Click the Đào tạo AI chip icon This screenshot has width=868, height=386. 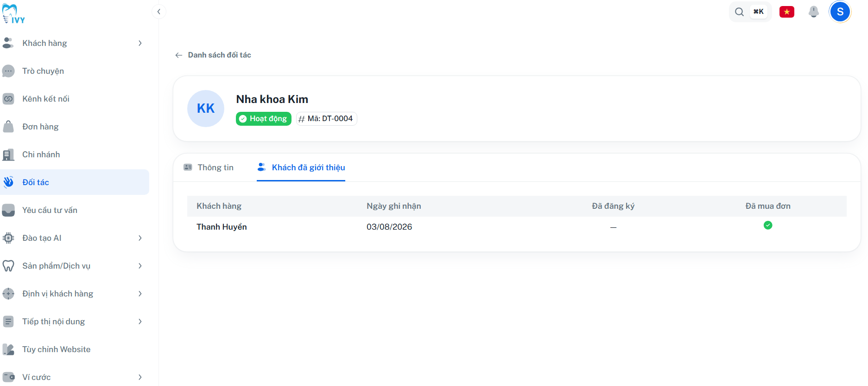[8, 238]
